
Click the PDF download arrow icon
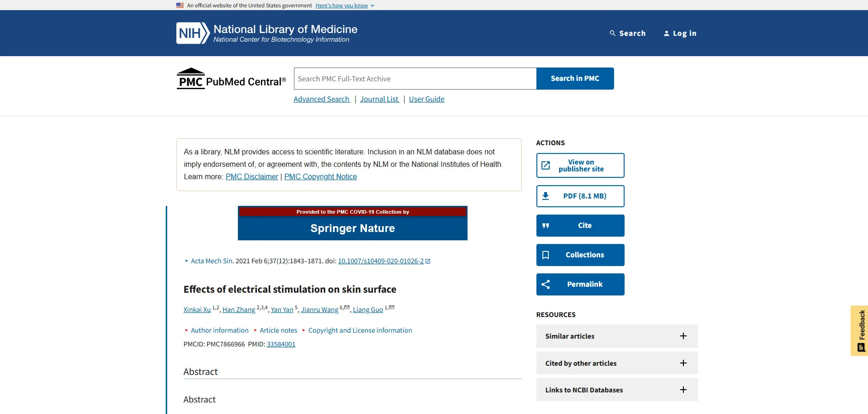click(x=546, y=196)
